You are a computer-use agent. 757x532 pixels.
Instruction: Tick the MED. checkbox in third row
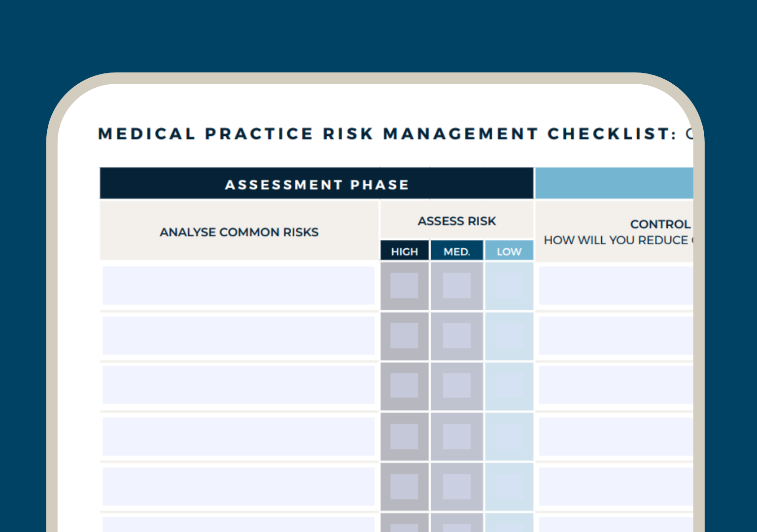point(457,385)
